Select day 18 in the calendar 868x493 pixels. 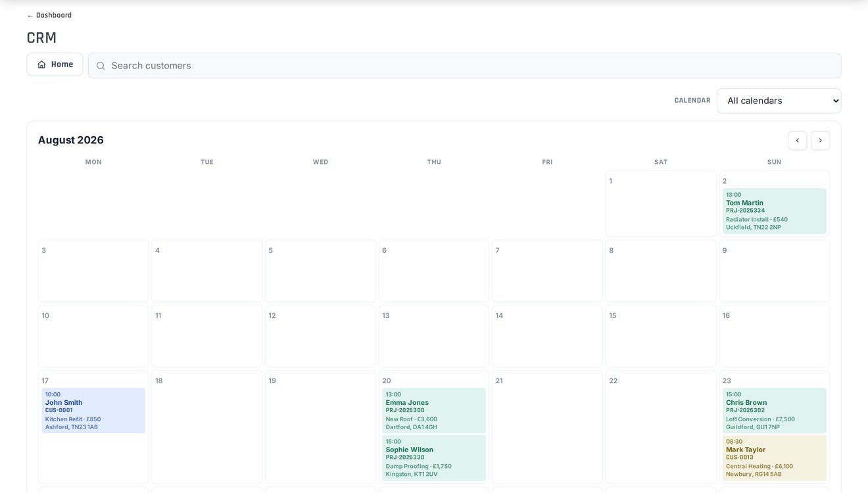click(x=206, y=427)
